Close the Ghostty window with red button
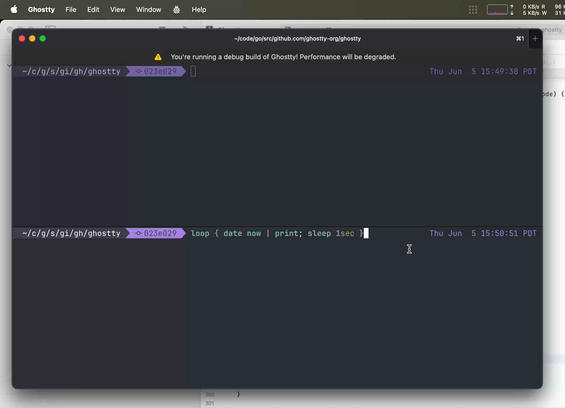565x408 pixels. (x=22, y=39)
